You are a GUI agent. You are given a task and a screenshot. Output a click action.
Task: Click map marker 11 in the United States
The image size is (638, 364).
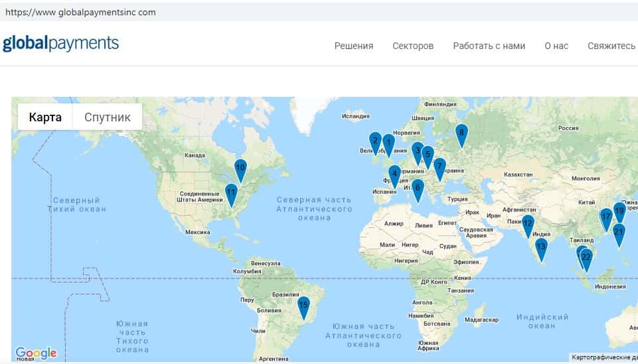[x=231, y=193]
